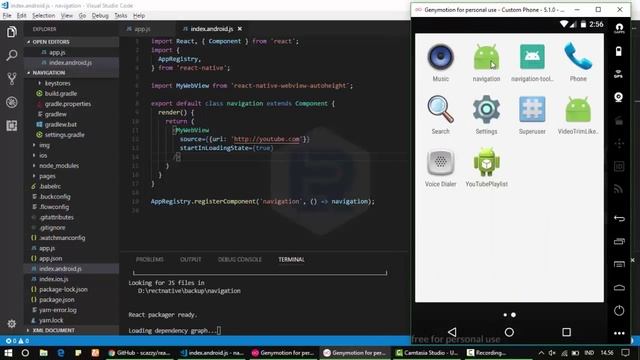640x360 pixels.
Task: Open build.gradle in the explorer
Action: [60, 93]
